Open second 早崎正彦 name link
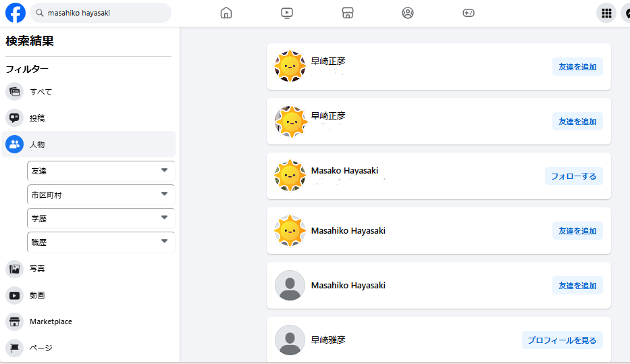The image size is (630, 364). click(328, 115)
